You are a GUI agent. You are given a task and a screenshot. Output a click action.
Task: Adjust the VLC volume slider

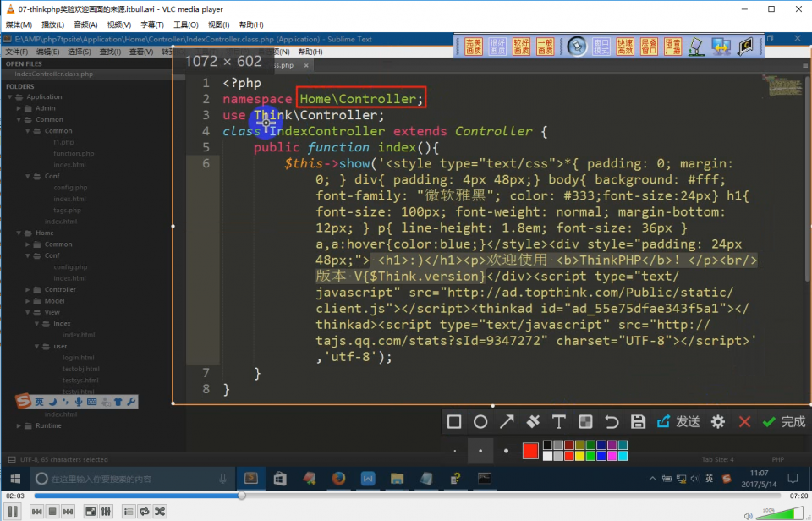click(781, 513)
